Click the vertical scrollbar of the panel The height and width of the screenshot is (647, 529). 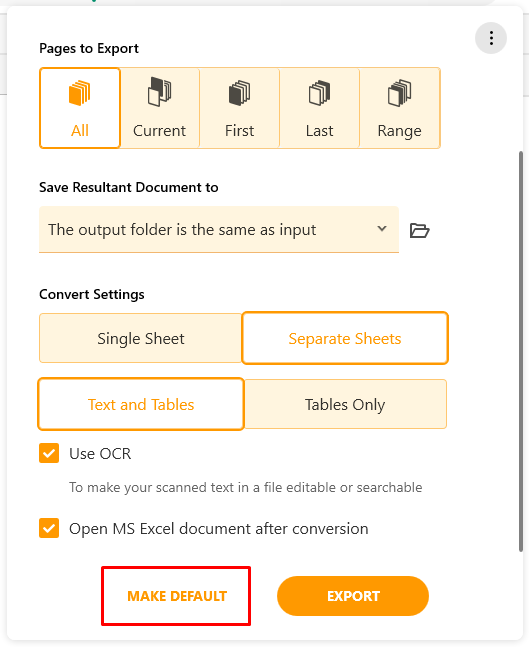coord(521,351)
